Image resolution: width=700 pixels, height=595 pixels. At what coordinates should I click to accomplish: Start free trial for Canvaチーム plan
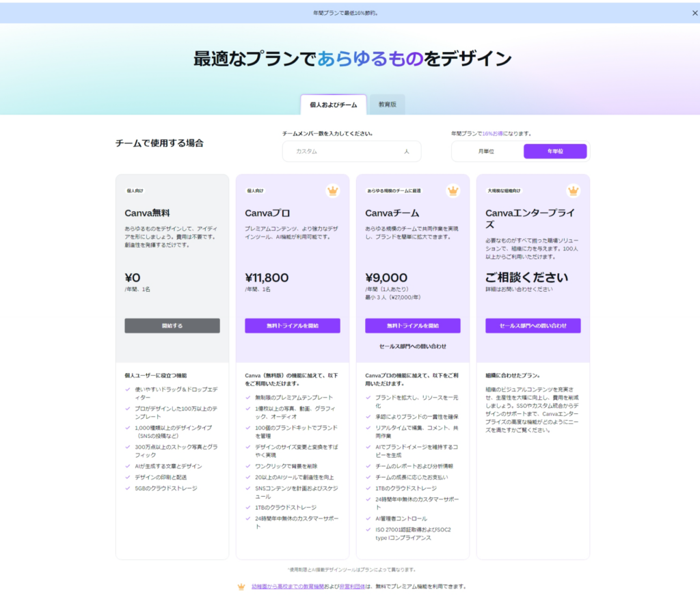(x=412, y=326)
